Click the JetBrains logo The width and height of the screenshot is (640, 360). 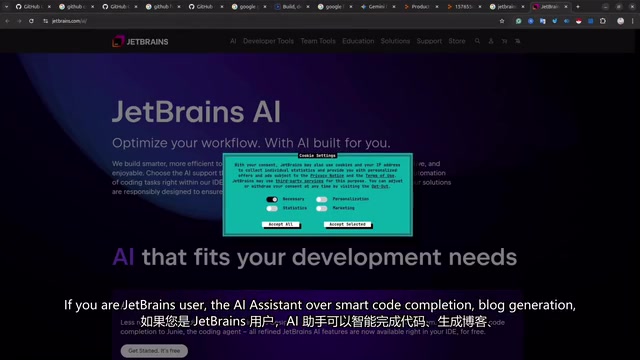140,41
